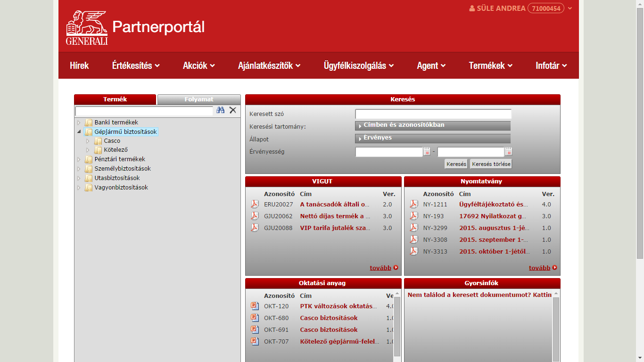The height and width of the screenshot is (362, 644).
Task: Open presentation icon for OKT-120
Action: [x=255, y=306]
